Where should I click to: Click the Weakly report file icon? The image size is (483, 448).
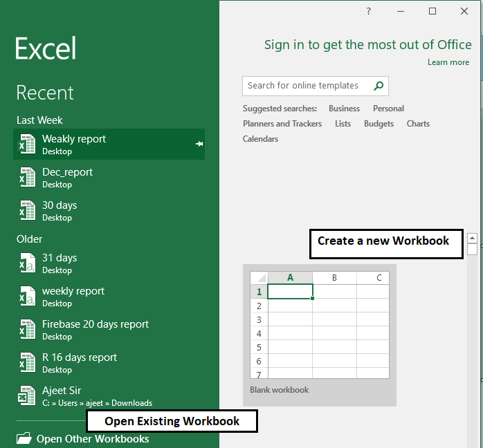pos(27,144)
